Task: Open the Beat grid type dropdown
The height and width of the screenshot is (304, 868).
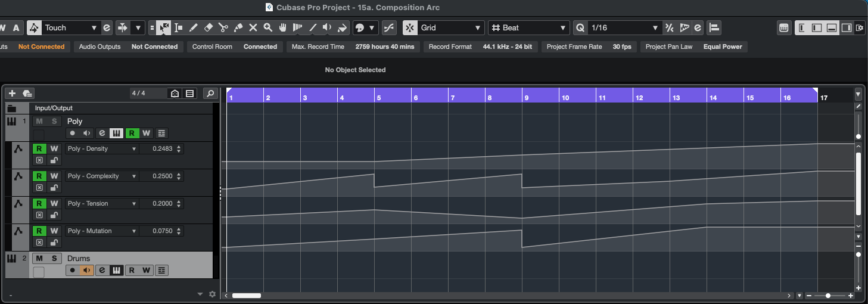Action: [x=529, y=27]
